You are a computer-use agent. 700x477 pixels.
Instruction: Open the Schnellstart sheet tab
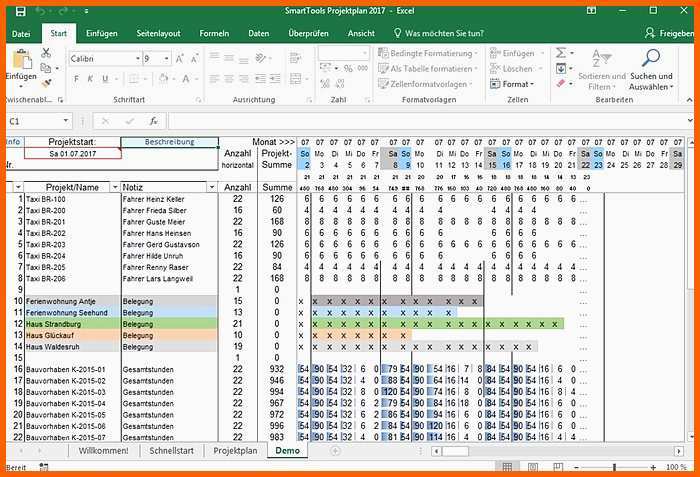tap(171, 451)
